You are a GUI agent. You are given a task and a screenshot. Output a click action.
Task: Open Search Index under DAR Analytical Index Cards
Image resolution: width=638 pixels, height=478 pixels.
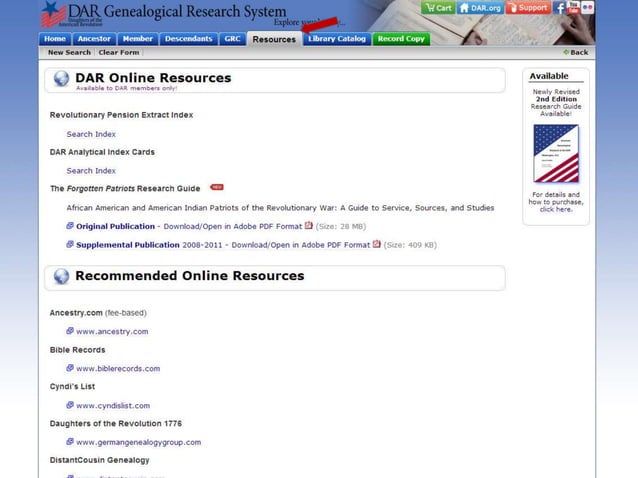[x=91, y=171]
